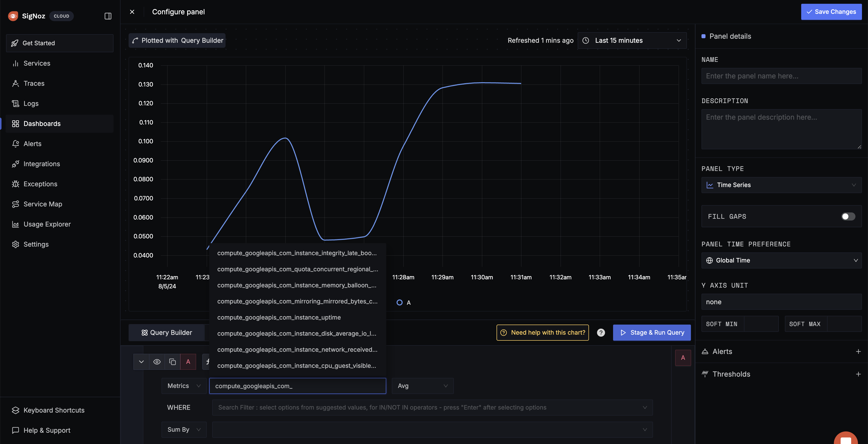Screen dimensions: 868x444
Task: Open the Avg aggregation dropdown
Action: click(x=422, y=386)
